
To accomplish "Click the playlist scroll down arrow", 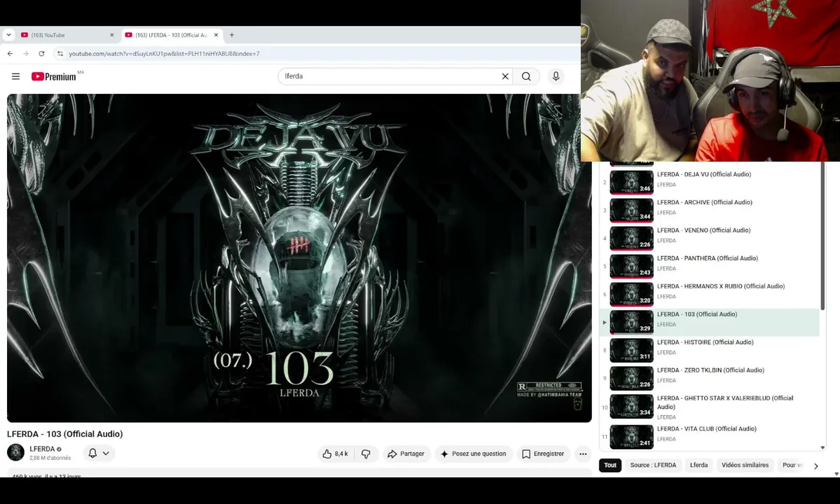I will 823,448.
